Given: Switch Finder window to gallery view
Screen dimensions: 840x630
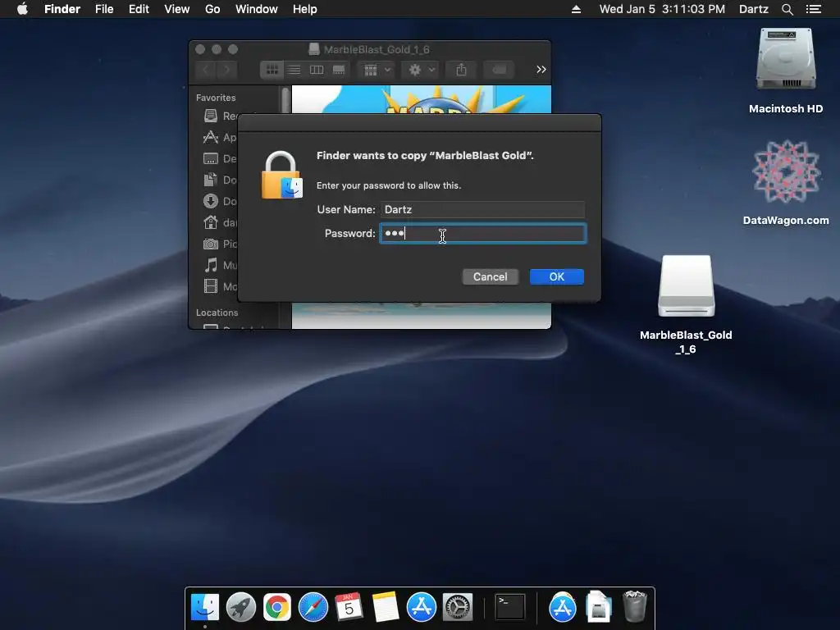Looking at the screenshot, I should click(x=339, y=70).
